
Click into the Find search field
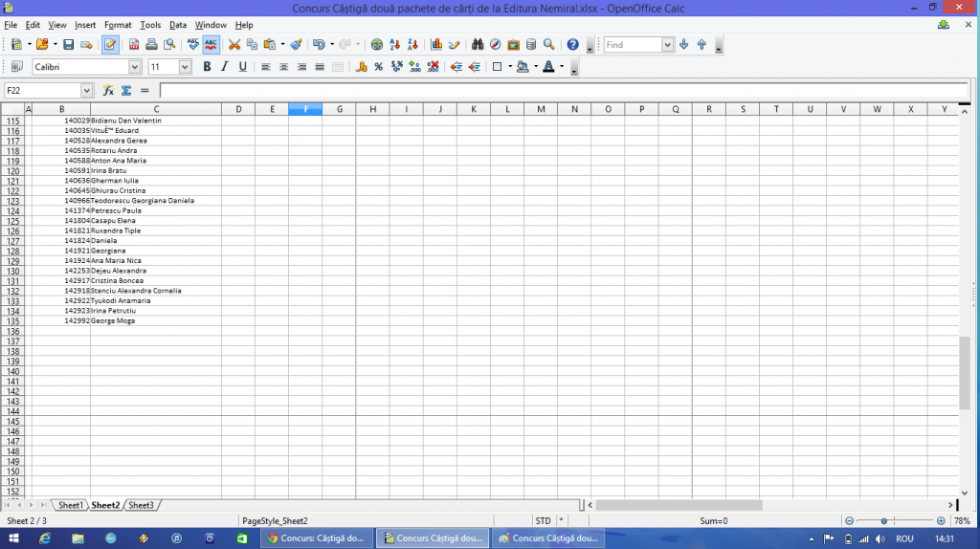[632, 44]
